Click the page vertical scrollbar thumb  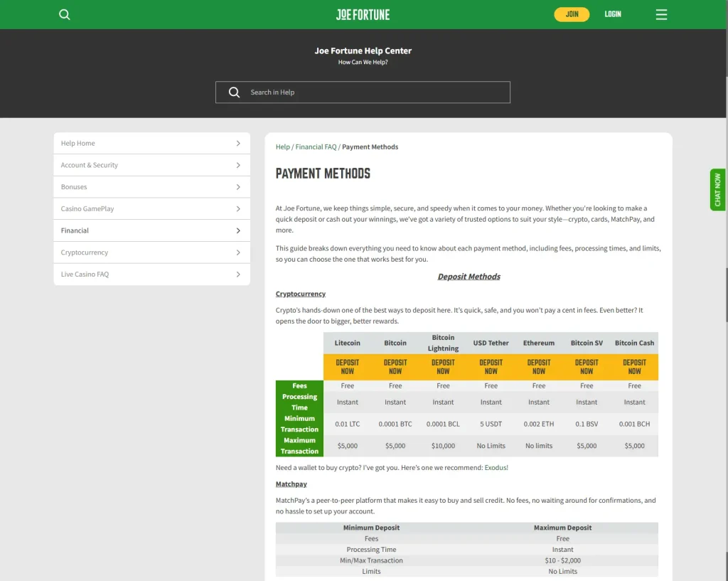(727, 295)
